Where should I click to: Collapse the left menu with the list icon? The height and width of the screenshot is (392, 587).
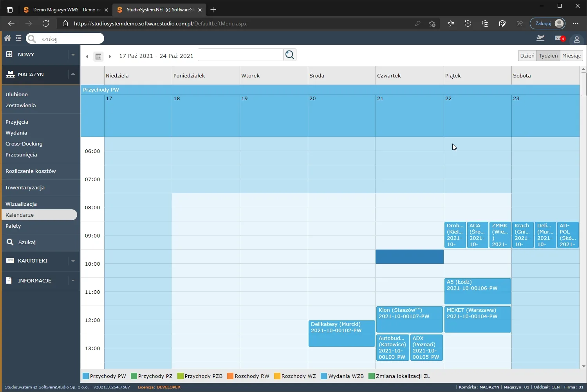(x=18, y=38)
